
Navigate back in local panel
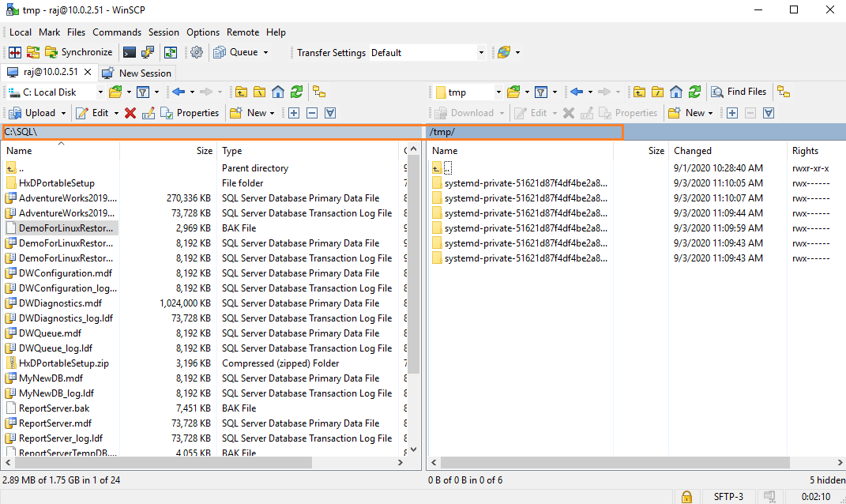[x=178, y=92]
